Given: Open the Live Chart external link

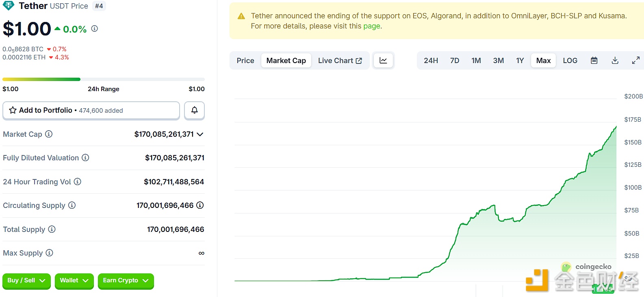Looking at the screenshot, I should (340, 61).
